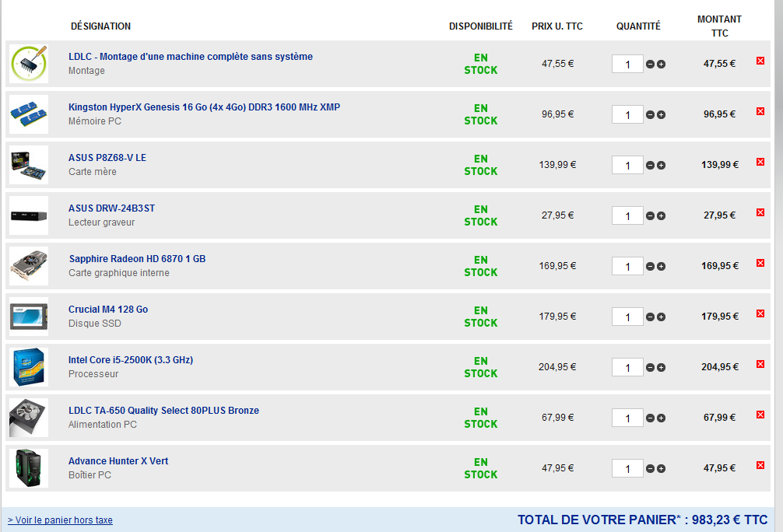Screen dimensions: 783x532
Task: Click quantity field for Intel Core i5-2500K
Action: click(627, 368)
